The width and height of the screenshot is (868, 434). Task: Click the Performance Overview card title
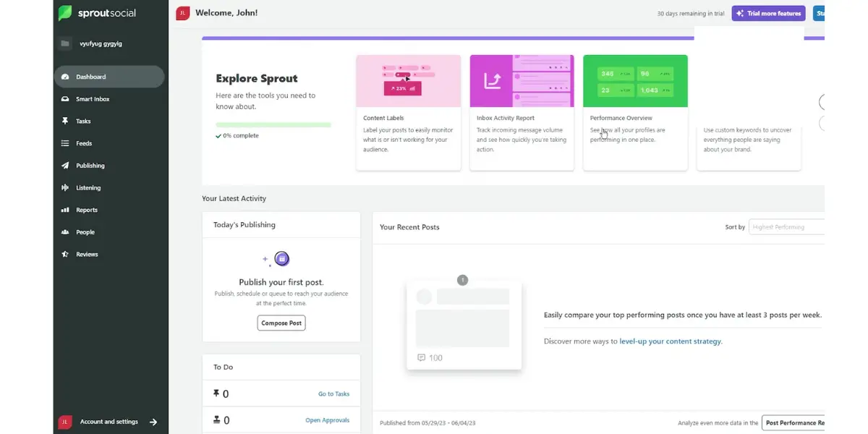(x=621, y=118)
